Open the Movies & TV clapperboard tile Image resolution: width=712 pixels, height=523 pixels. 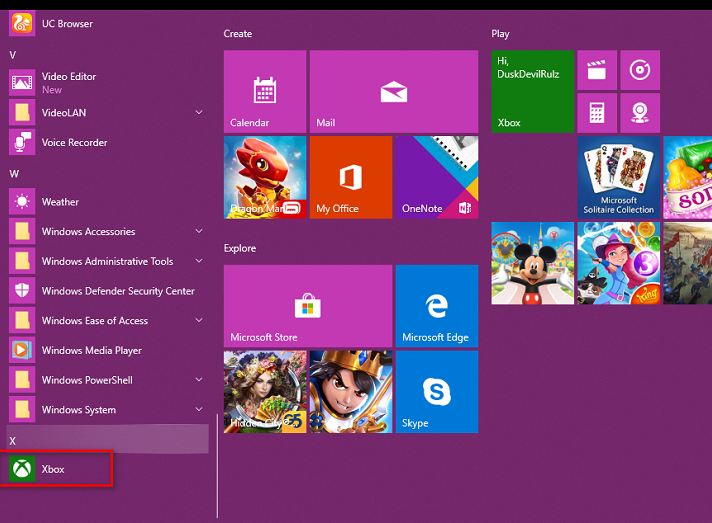click(x=597, y=70)
